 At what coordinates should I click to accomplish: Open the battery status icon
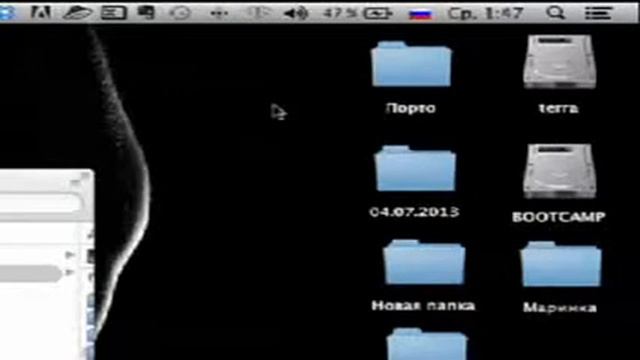[378, 13]
